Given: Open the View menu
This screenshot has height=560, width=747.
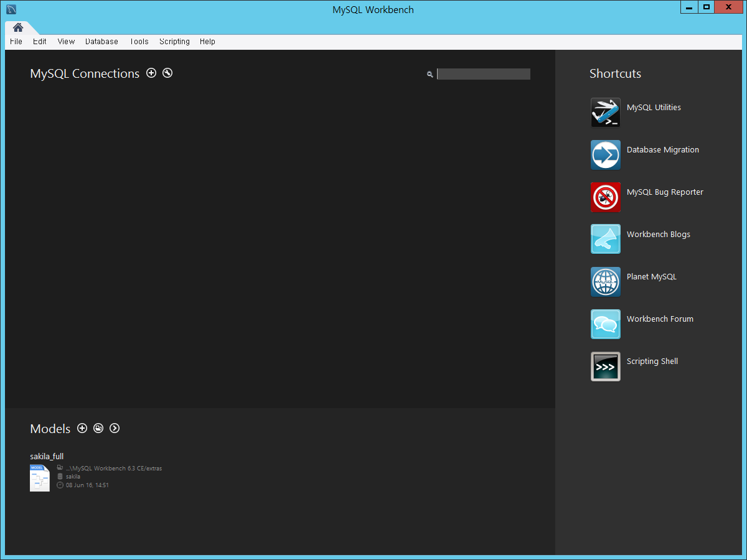Looking at the screenshot, I should pos(66,42).
